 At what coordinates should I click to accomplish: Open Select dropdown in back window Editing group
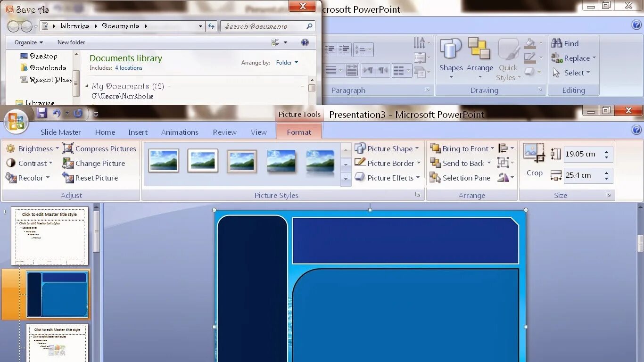pyautogui.click(x=571, y=73)
